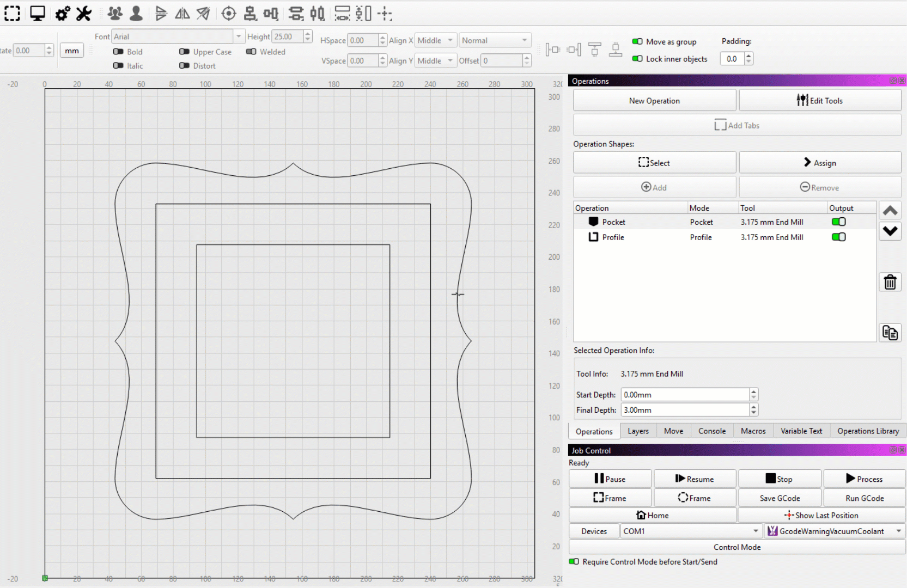Click the group objects icon

115,14
